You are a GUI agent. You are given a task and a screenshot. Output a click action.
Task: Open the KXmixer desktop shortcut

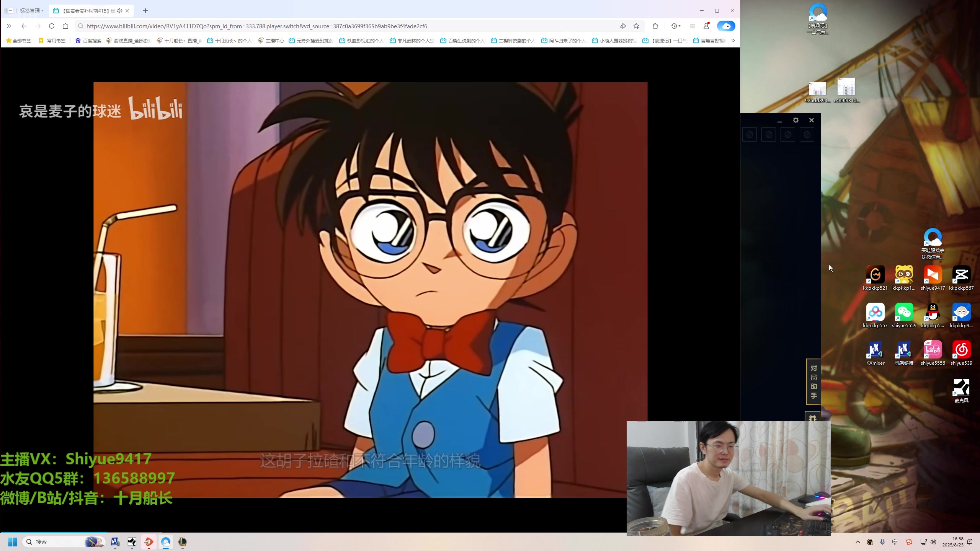click(x=875, y=353)
